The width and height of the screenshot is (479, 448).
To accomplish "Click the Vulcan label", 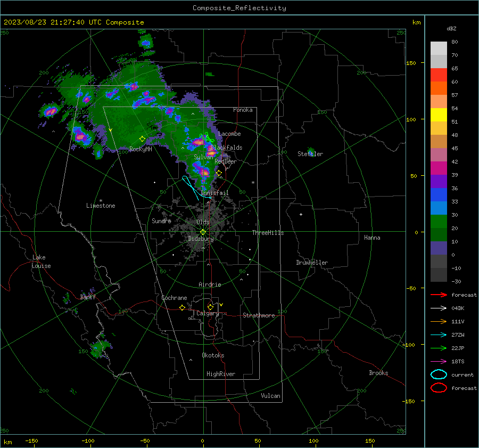I will [x=270, y=396].
